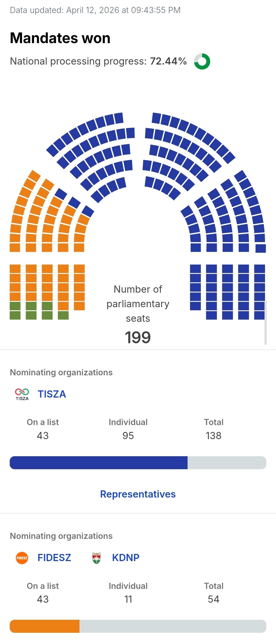
Task: Click the FIDESZ orange logo icon
Action: pos(22,558)
